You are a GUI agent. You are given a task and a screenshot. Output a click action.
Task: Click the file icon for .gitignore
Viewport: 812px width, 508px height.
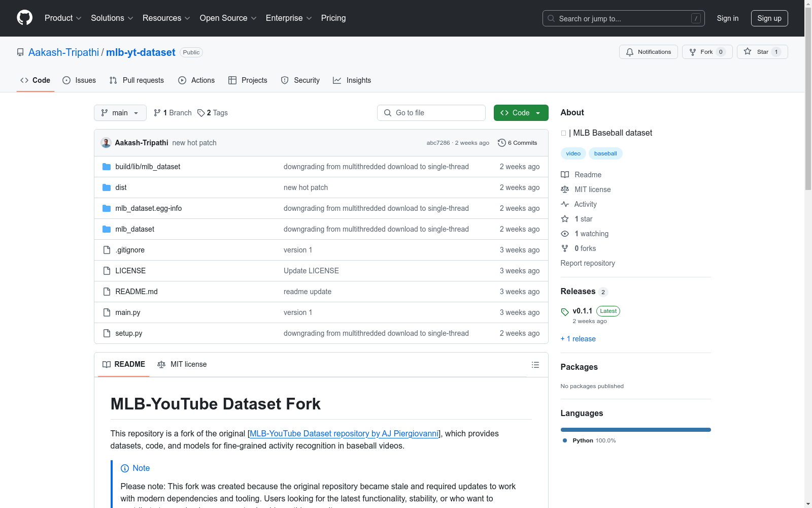point(107,250)
